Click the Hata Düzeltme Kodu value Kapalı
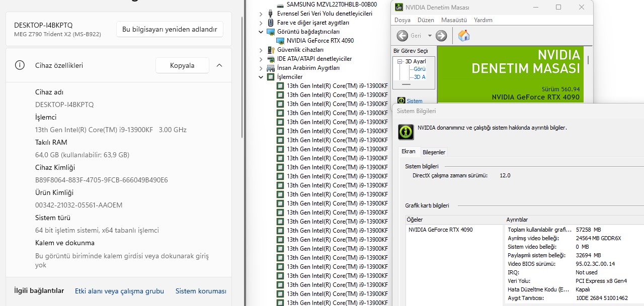Viewport: 644px width, 306px height. (583, 289)
